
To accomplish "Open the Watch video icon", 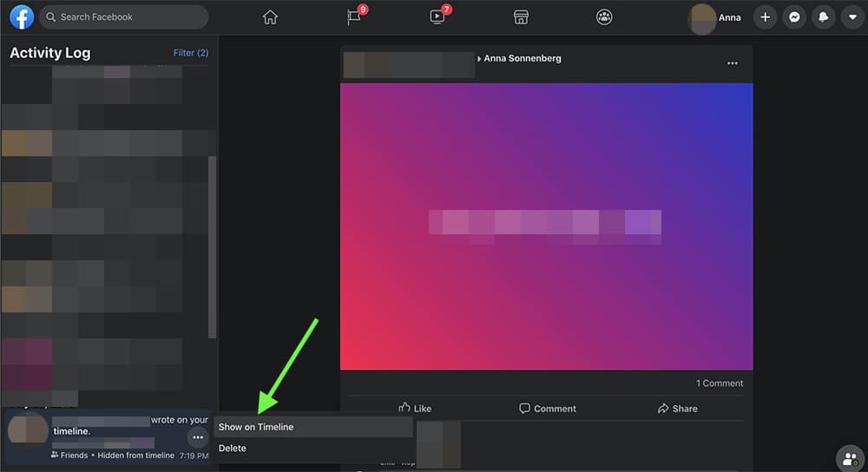I will (437, 17).
